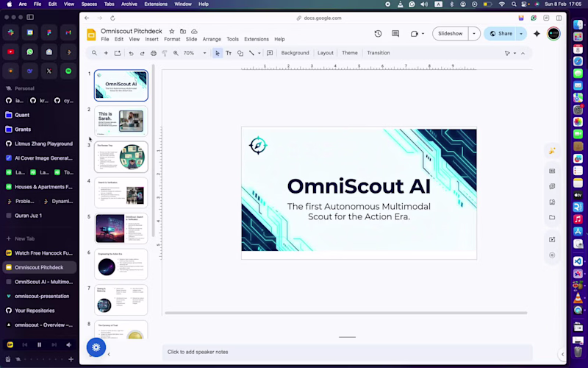This screenshot has height=368, width=588.
Task: Click the horizontal scrollbar under the slide
Action: click(345, 313)
